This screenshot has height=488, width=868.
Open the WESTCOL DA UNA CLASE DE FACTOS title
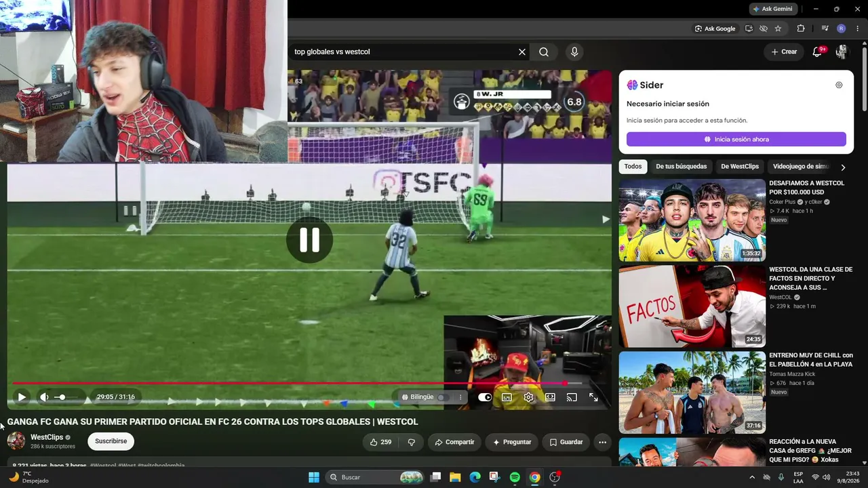pyautogui.click(x=811, y=279)
